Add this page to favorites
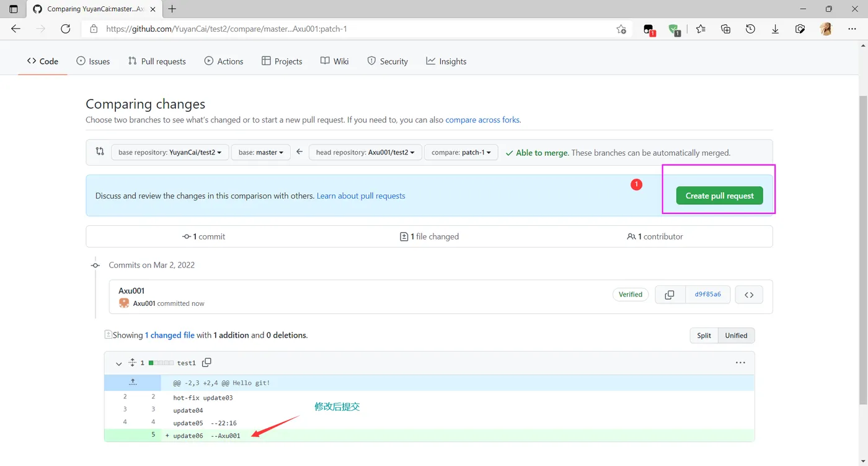This screenshot has width=868, height=466. click(621, 29)
